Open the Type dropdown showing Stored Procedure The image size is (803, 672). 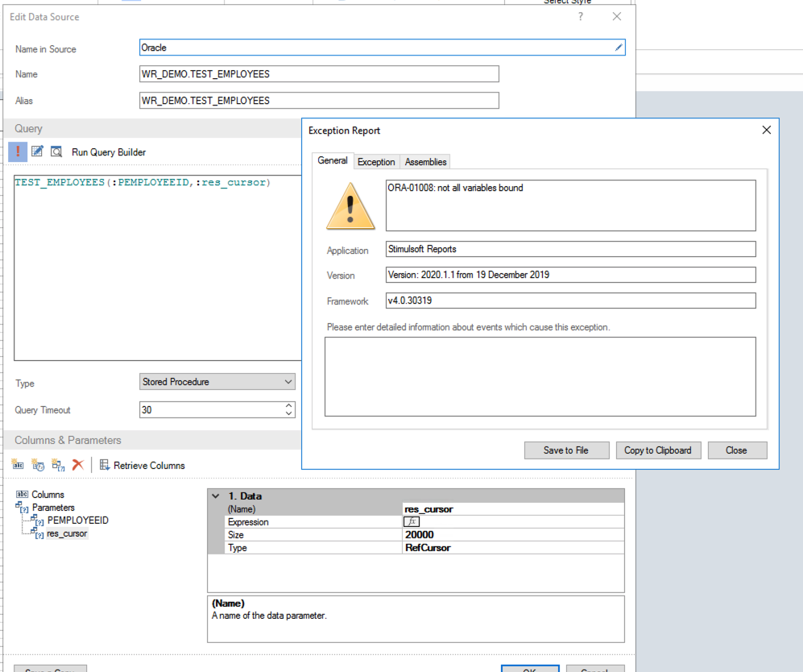pos(217,382)
